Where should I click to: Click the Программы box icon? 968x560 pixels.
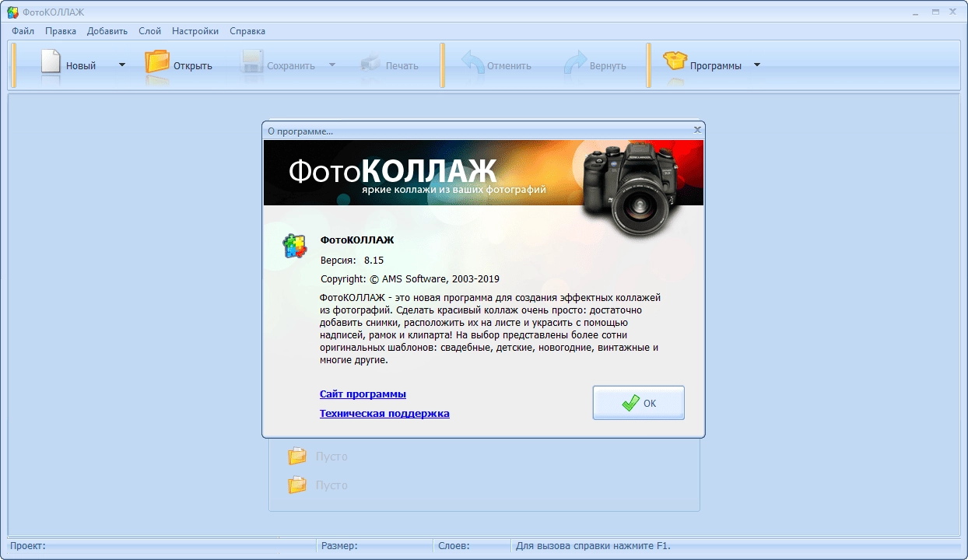675,61
